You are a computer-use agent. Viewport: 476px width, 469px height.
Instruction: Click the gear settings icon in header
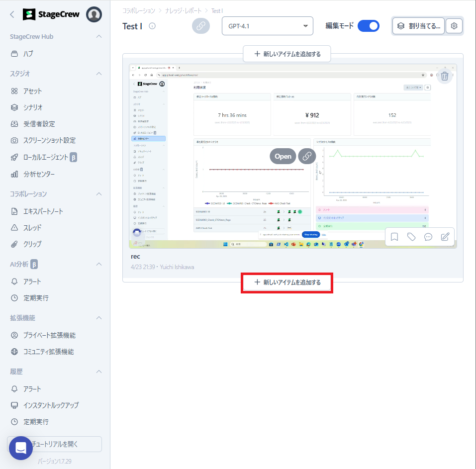[454, 26]
